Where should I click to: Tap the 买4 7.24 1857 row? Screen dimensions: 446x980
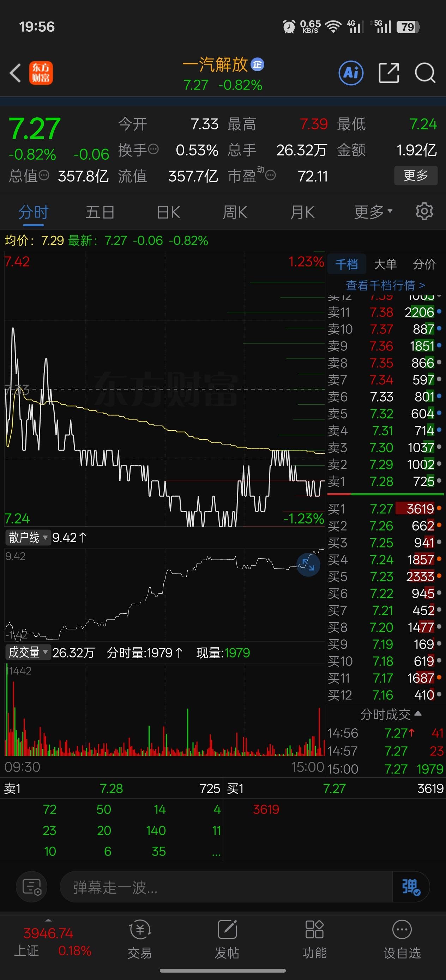385,559
